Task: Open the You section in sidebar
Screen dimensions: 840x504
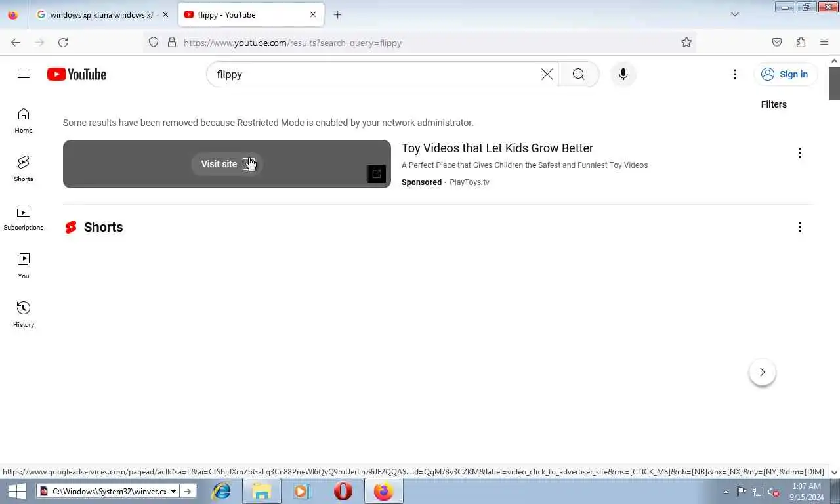Action: [24, 266]
